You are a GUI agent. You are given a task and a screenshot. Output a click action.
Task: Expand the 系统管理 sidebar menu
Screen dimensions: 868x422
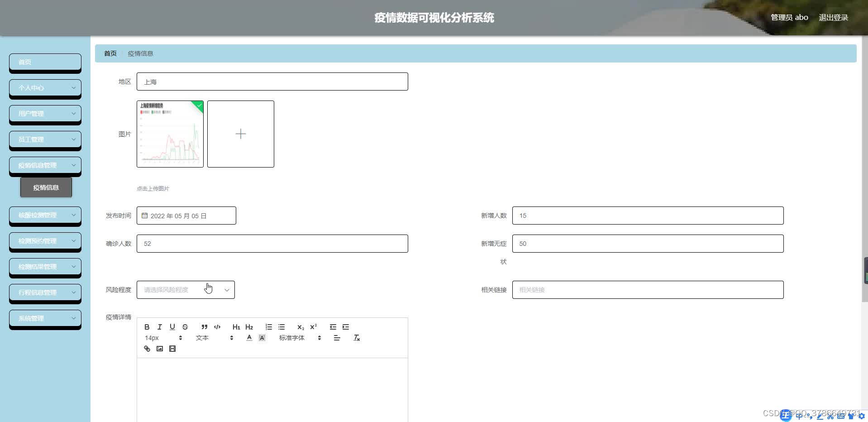(45, 318)
